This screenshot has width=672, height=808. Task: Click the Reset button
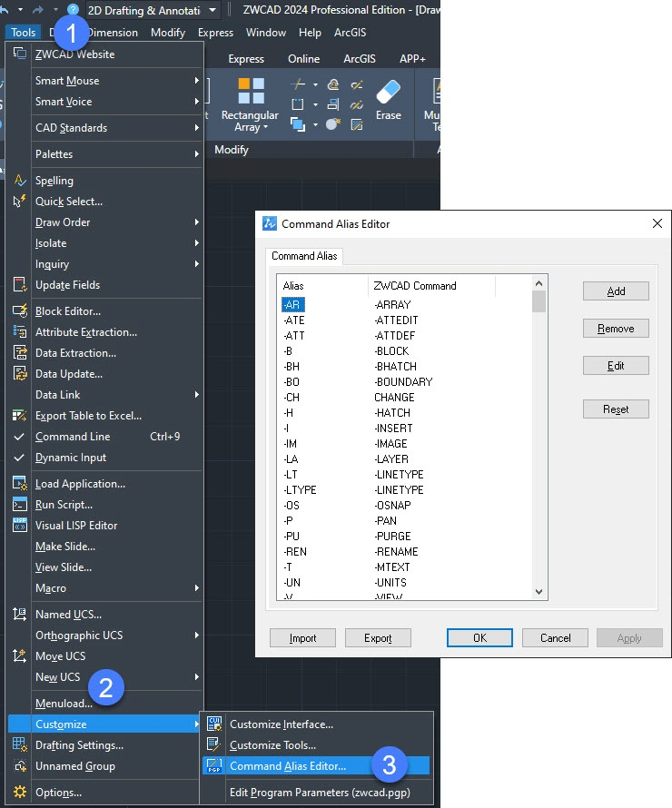tap(616, 409)
